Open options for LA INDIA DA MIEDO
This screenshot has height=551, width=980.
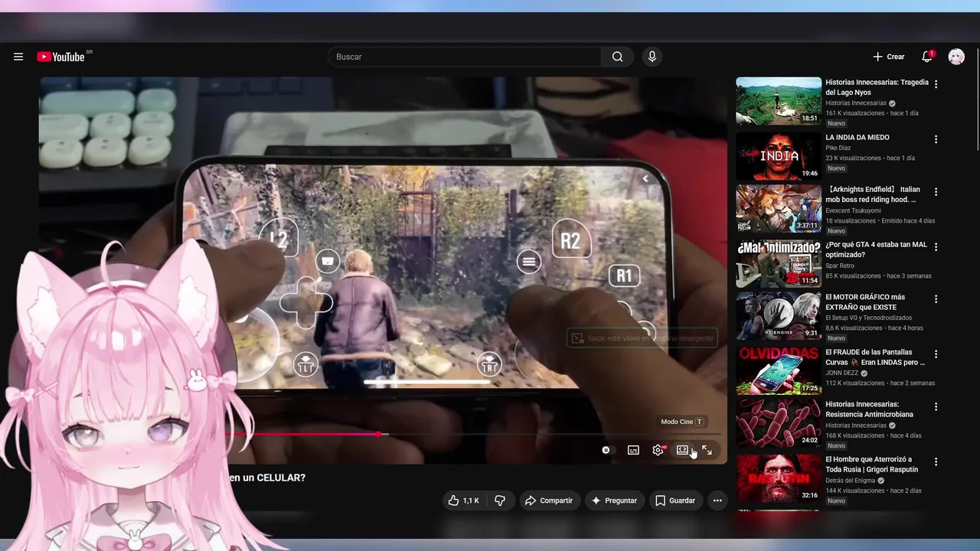tap(936, 140)
